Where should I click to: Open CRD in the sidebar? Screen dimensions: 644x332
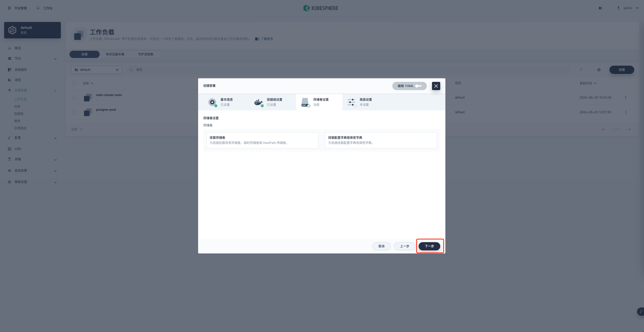click(18, 149)
